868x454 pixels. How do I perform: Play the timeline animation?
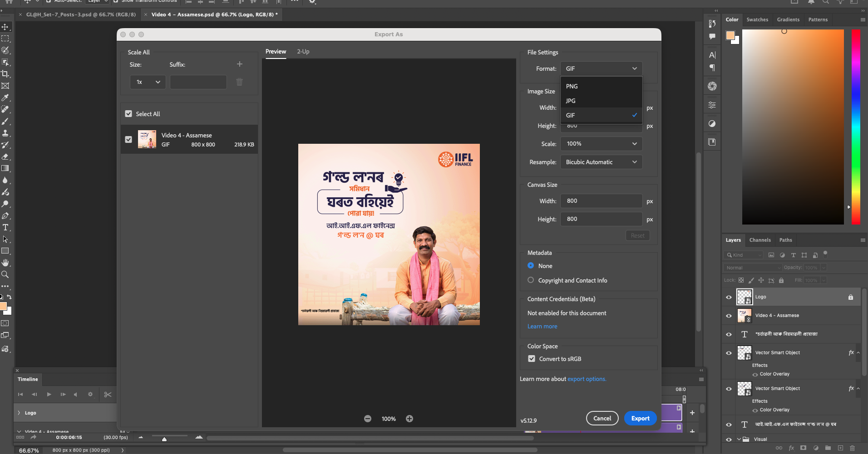[49, 394]
